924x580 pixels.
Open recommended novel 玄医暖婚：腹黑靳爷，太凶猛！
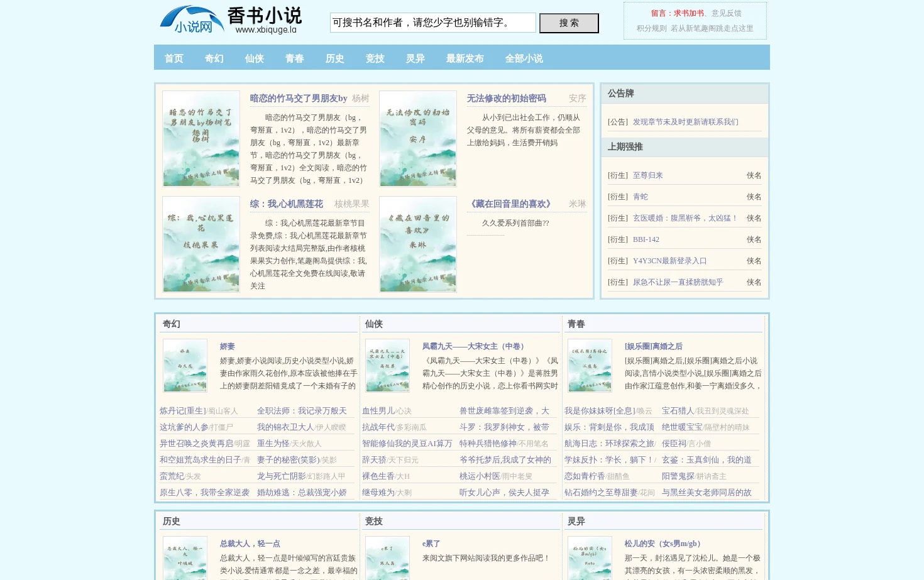pos(686,218)
